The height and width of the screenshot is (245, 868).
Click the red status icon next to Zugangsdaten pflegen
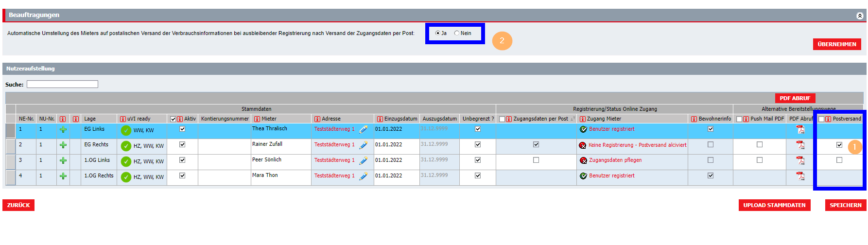[583, 160]
